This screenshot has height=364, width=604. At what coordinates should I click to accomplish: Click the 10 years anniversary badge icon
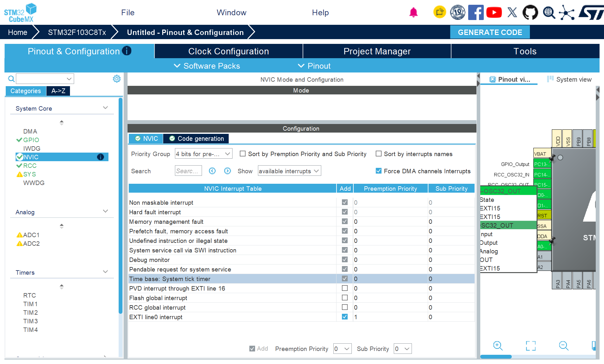coord(458,12)
